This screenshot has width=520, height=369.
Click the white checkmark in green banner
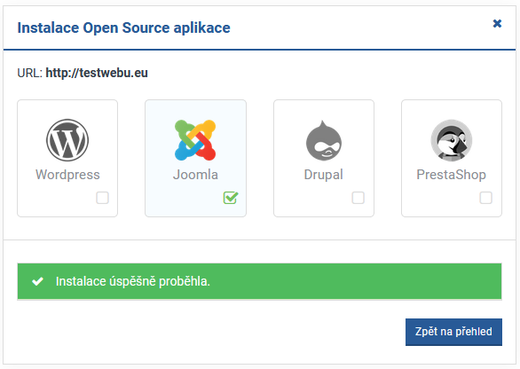[37, 281]
